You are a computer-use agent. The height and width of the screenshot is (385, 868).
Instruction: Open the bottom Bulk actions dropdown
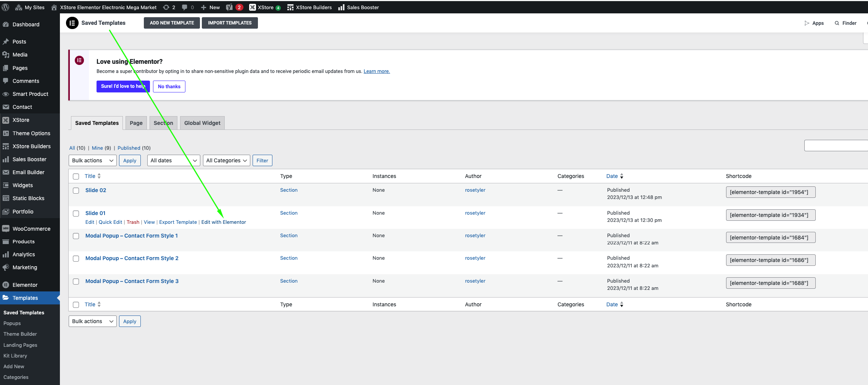[93, 321]
